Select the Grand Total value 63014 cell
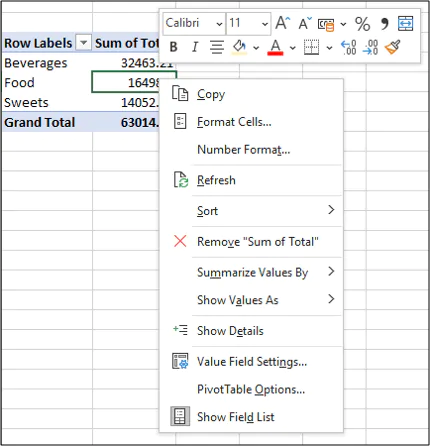 [126, 122]
